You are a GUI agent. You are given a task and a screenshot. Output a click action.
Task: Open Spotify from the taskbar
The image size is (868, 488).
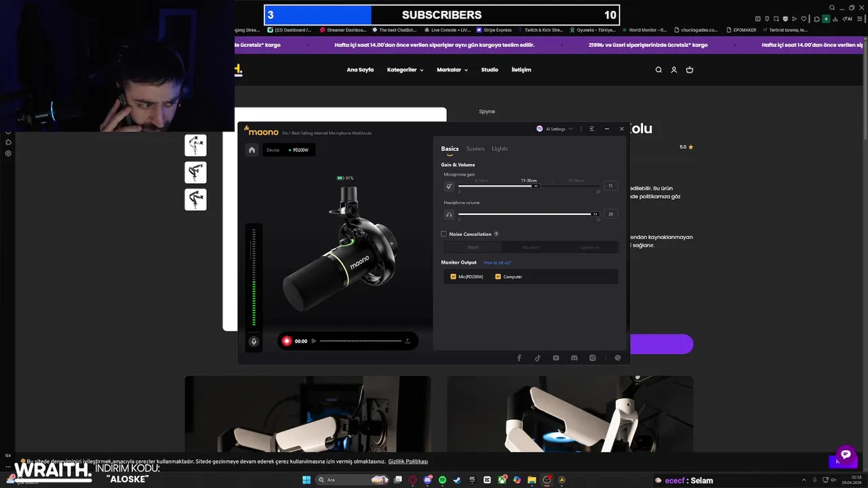(442, 480)
